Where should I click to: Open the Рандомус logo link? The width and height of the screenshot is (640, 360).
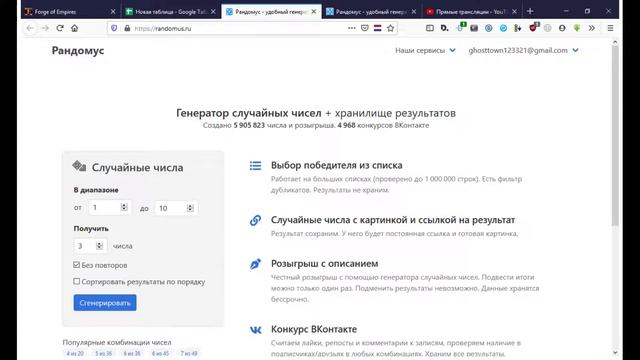(78, 51)
